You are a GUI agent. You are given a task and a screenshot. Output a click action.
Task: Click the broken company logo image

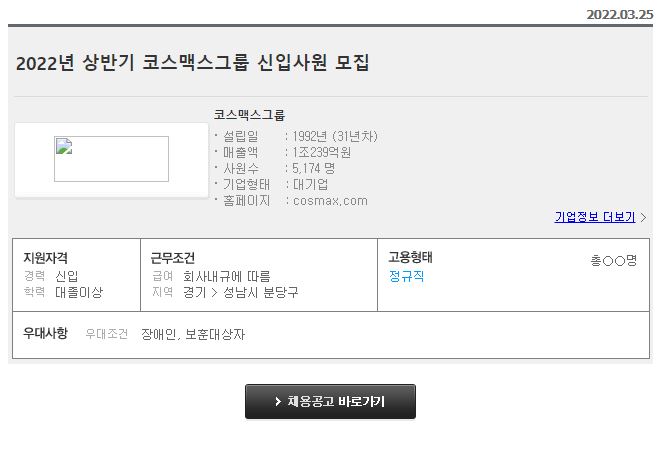(111, 159)
